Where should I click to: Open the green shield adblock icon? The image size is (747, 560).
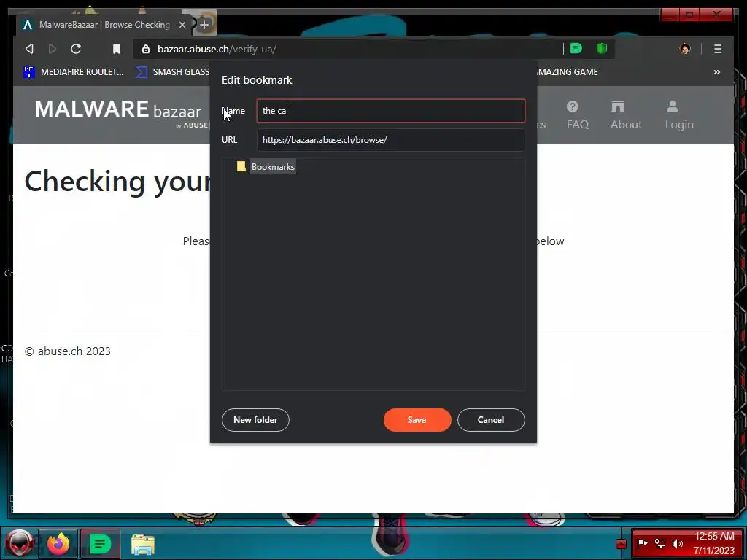[602, 49]
